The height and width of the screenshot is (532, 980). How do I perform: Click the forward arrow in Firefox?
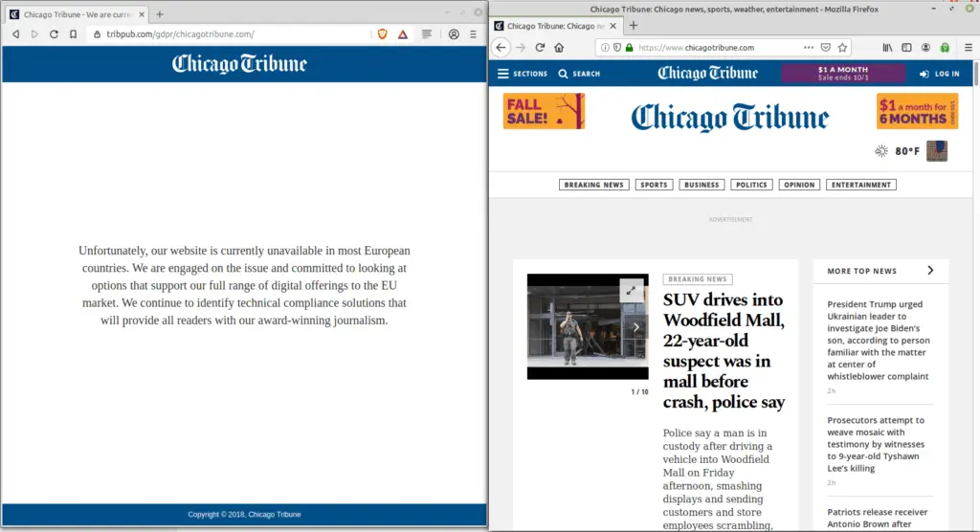point(521,48)
